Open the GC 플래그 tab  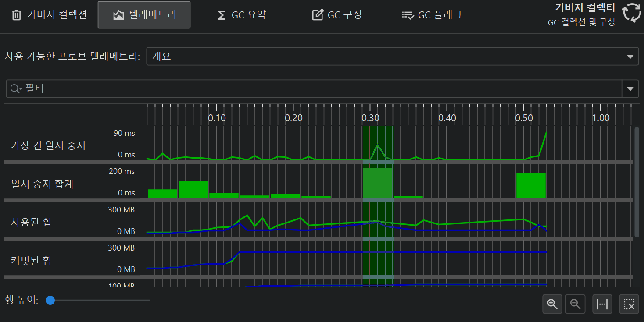[432, 15]
